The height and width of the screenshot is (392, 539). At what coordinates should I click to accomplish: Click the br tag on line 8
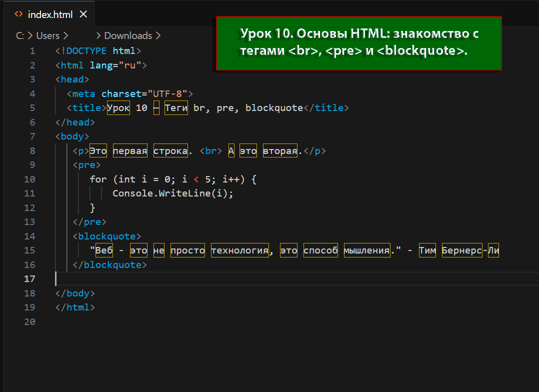210,151
